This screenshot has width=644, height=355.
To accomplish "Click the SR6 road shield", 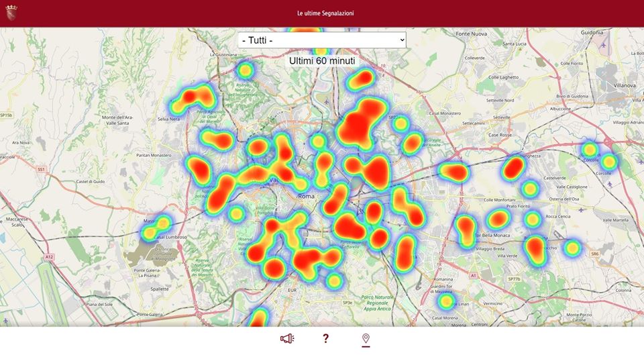I will (594, 254).
